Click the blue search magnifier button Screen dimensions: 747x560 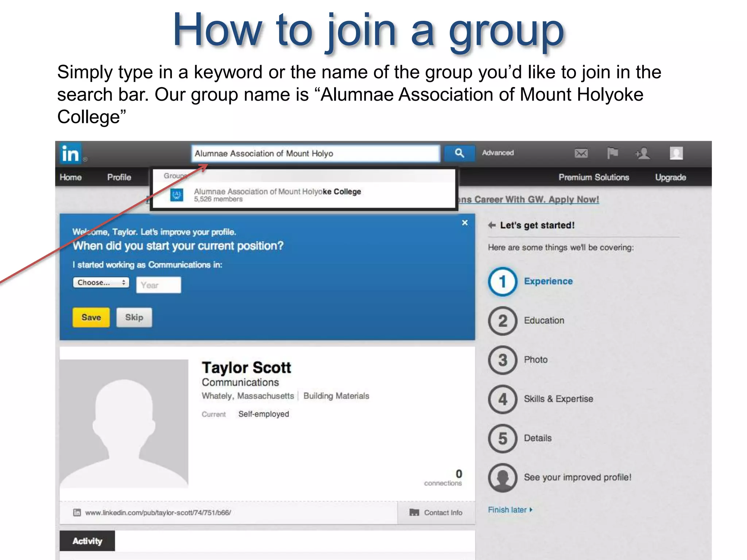coord(459,153)
